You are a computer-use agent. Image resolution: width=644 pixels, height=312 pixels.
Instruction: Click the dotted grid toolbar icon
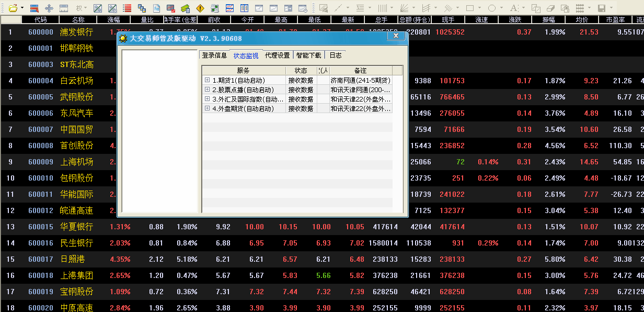(x=580, y=8)
